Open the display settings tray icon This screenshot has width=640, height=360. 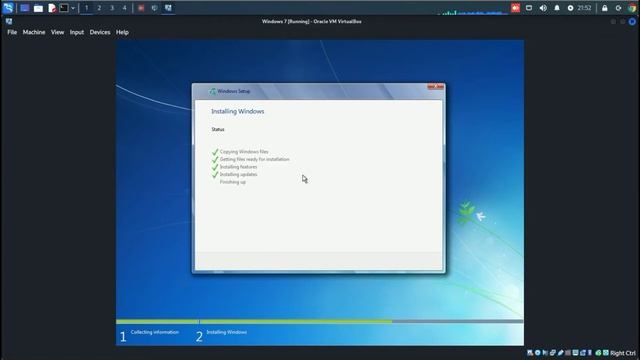click(x=529, y=8)
